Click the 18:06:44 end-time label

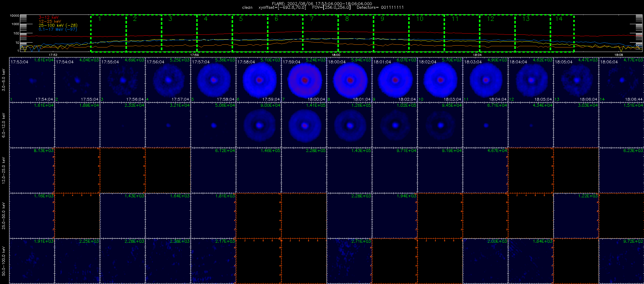click(x=634, y=99)
